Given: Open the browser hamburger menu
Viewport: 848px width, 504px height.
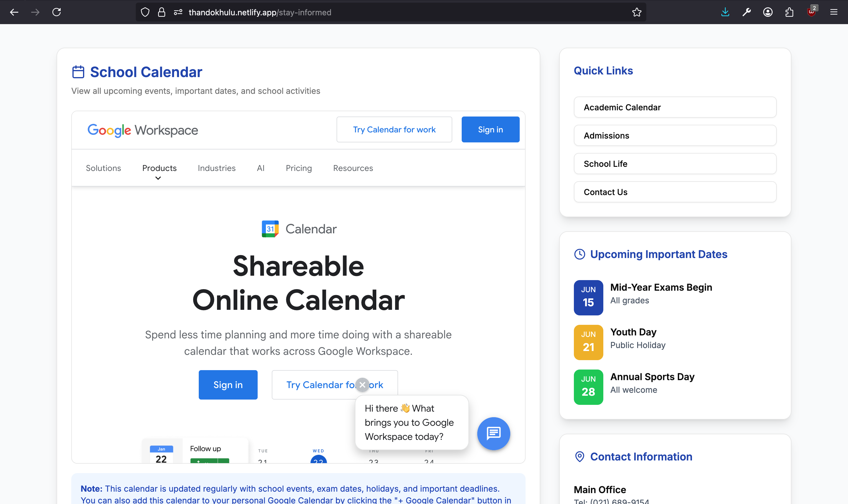Looking at the screenshot, I should (x=834, y=12).
